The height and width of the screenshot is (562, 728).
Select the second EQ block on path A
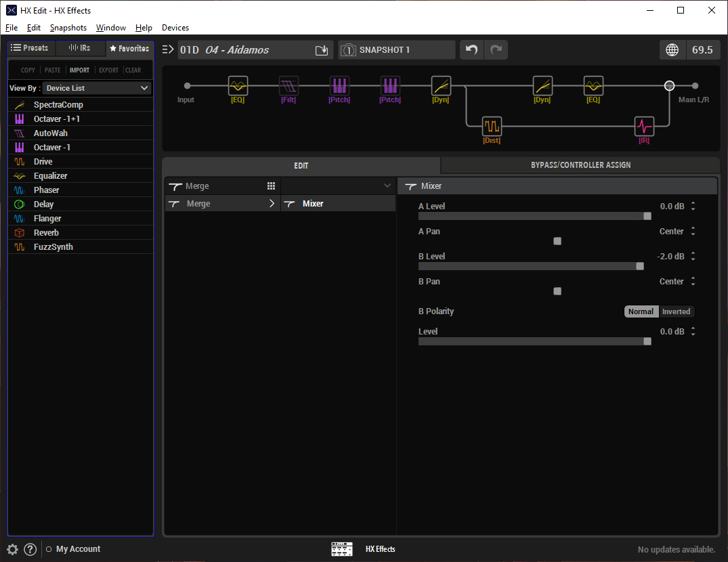[x=593, y=86]
